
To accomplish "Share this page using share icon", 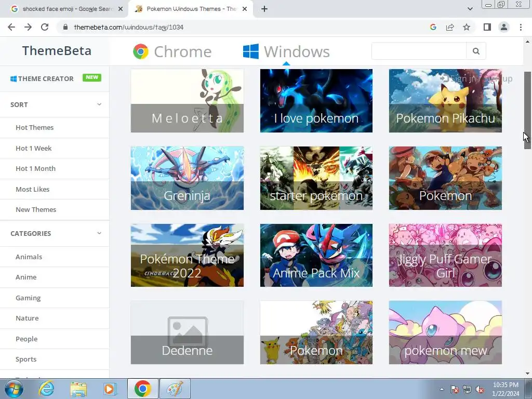I will pos(450,27).
